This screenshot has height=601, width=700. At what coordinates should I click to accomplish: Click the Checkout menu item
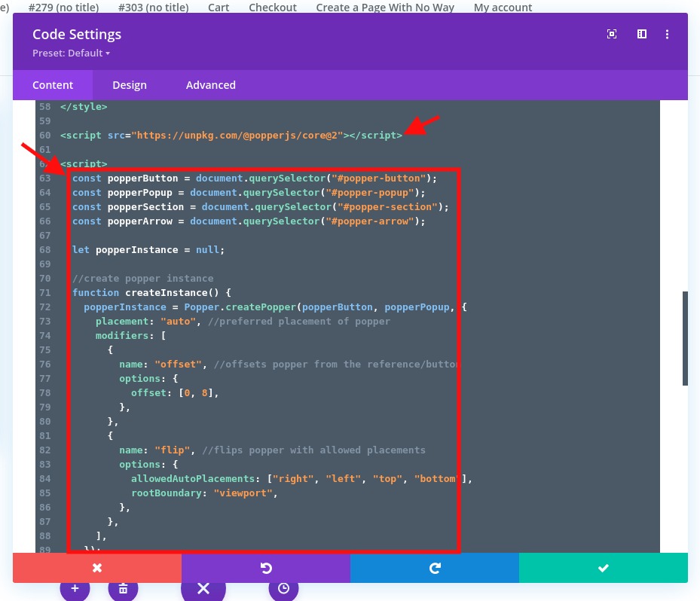[x=273, y=8]
